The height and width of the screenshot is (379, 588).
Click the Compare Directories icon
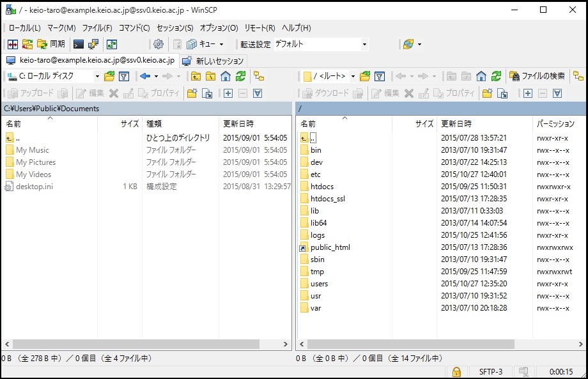pyautogui.click(x=12, y=44)
